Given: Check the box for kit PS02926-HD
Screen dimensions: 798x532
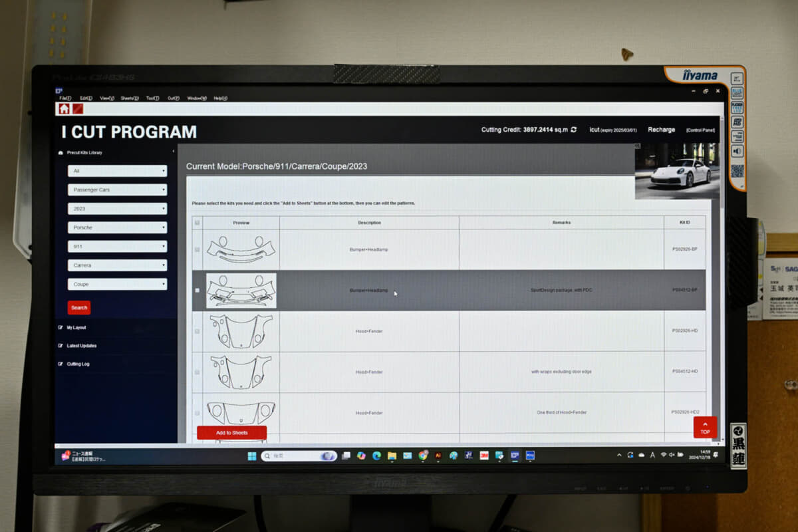Looking at the screenshot, I should click(197, 331).
